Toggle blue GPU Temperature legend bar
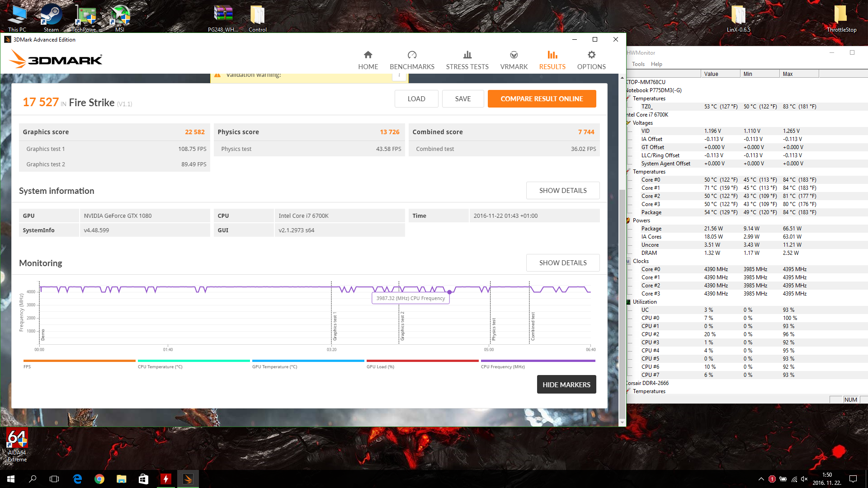The height and width of the screenshot is (488, 868). click(x=308, y=361)
